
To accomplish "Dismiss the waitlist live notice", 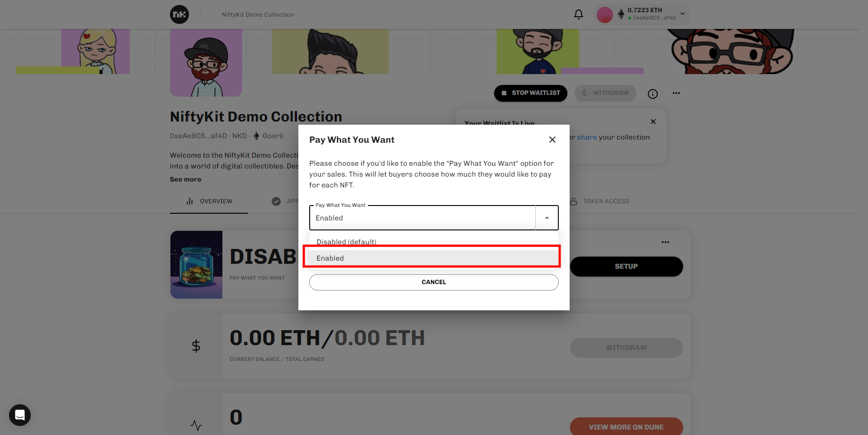I will click(x=653, y=122).
